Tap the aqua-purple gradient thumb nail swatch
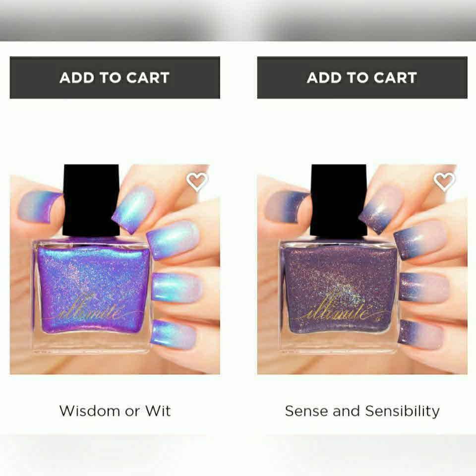Screen dimensions: 476x476 (x=40, y=207)
